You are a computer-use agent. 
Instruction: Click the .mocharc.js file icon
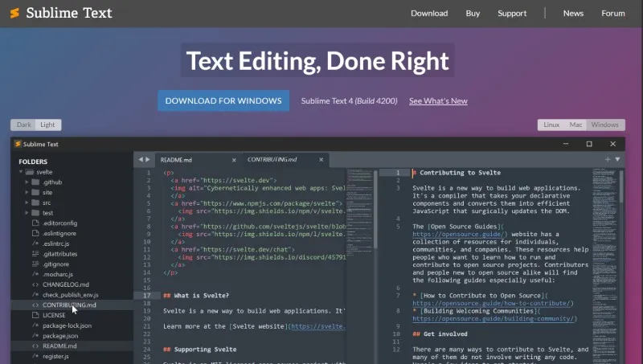(x=35, y=274)
